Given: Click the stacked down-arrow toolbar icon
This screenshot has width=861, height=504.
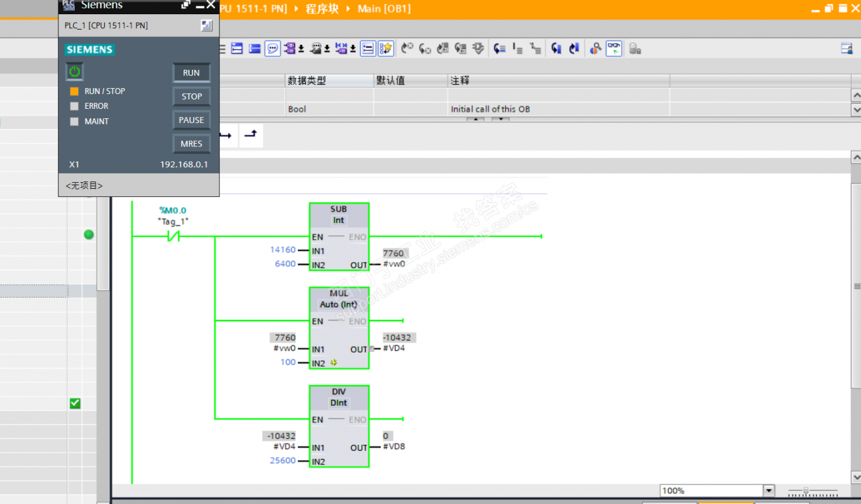Looking at the screenshot, I should point(478,48).
